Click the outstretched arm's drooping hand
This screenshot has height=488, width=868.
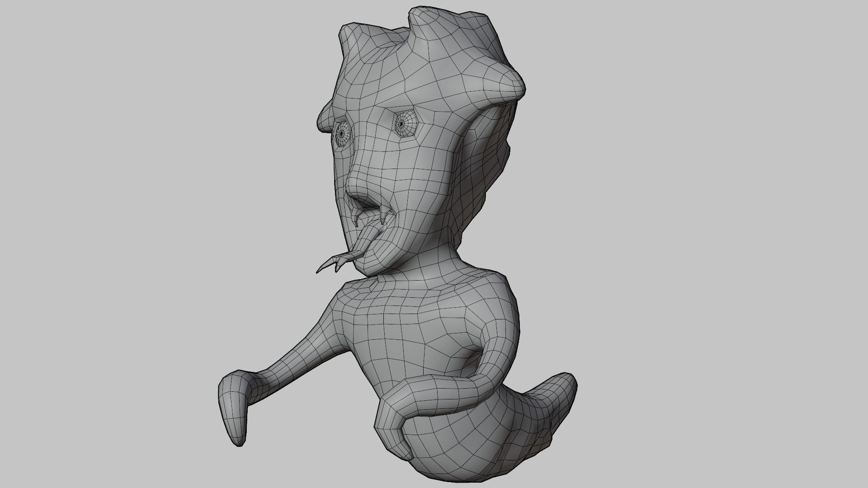coord(234,408)
